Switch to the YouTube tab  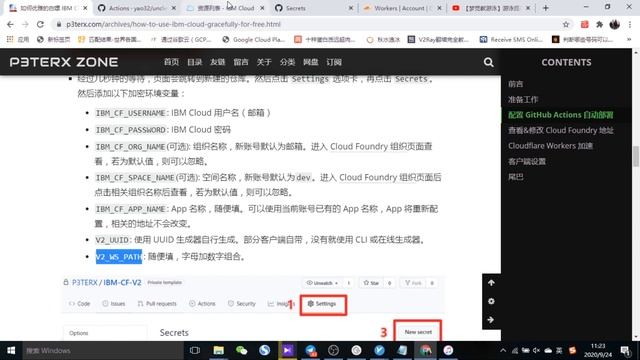[x=491, y=8]
